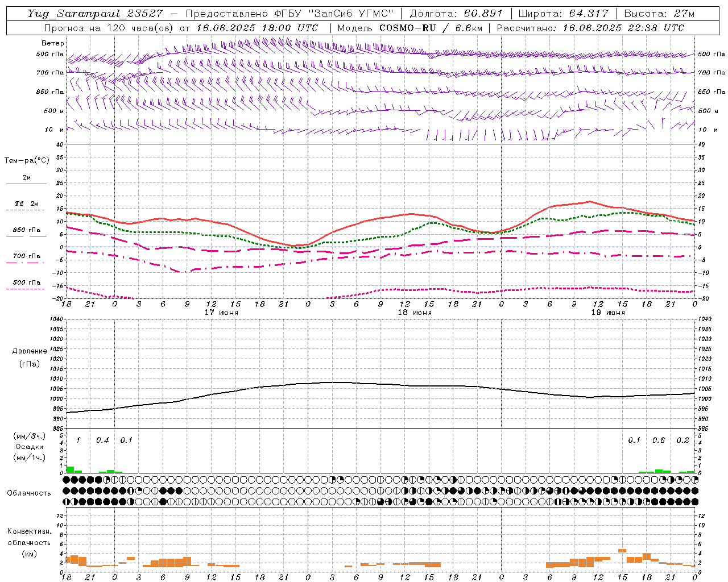Click the tallest green precipitation bar at 18h
The image size is (728, 582).
pyautogui.click(x=70, y=469)
